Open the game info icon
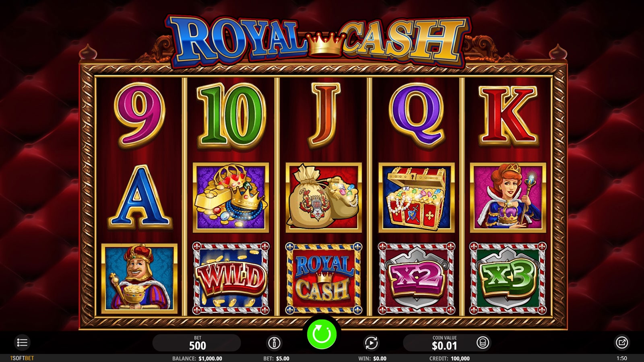The height and width of the screenshot is (362, 644). tap(274, 343)
